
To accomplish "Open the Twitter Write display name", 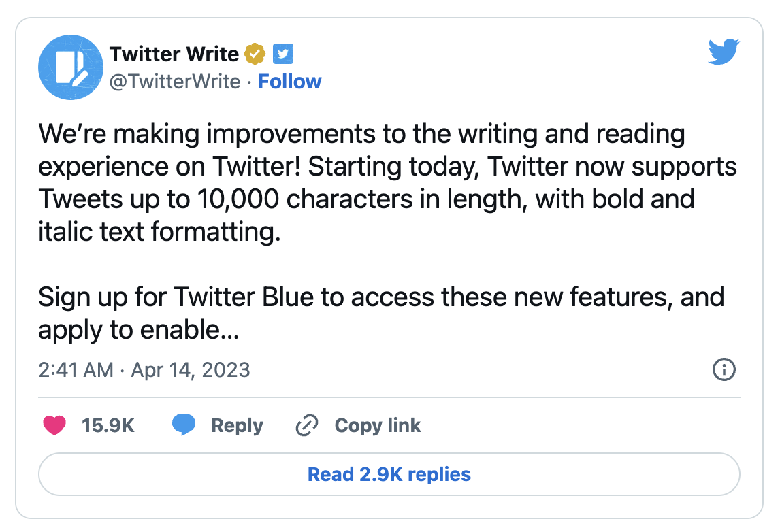I will [x=174, y=54].
